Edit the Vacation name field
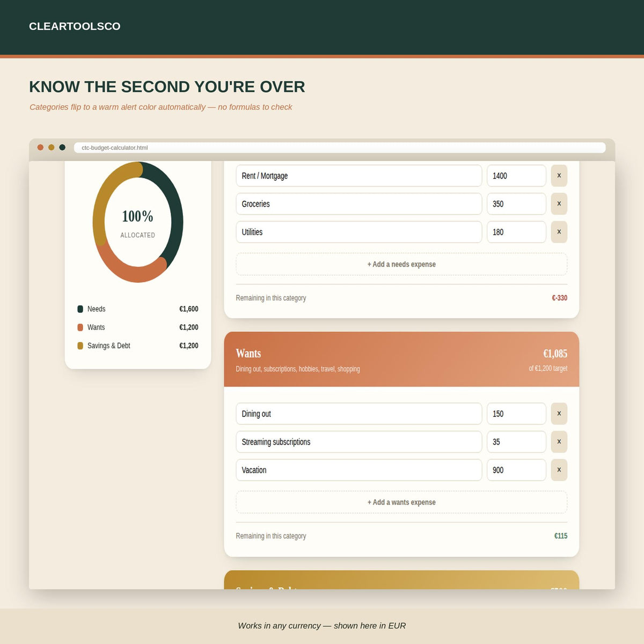This screenshot has width=644, height=644. coord(359,470)
